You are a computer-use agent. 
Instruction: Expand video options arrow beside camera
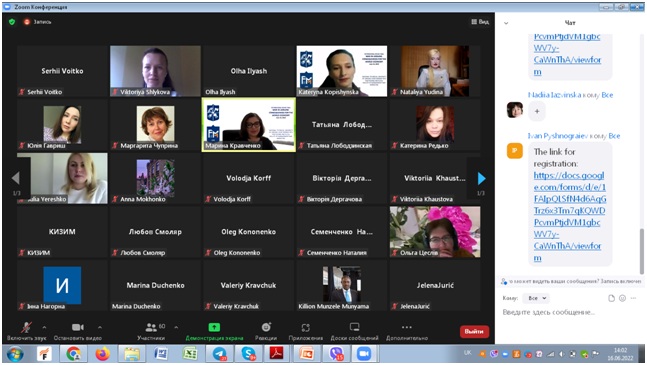[99, 327]
